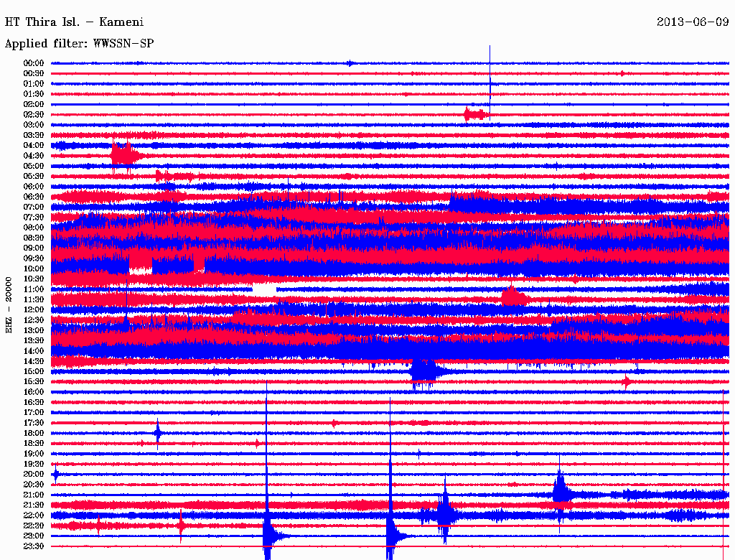
Task: Click the 17:00 time label
Action: [x=34, y=412]
